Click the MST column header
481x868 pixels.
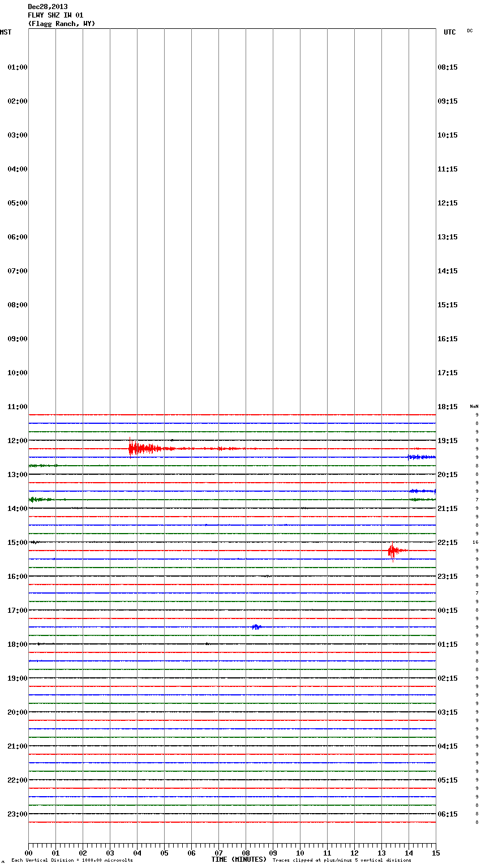coord(6,32)
